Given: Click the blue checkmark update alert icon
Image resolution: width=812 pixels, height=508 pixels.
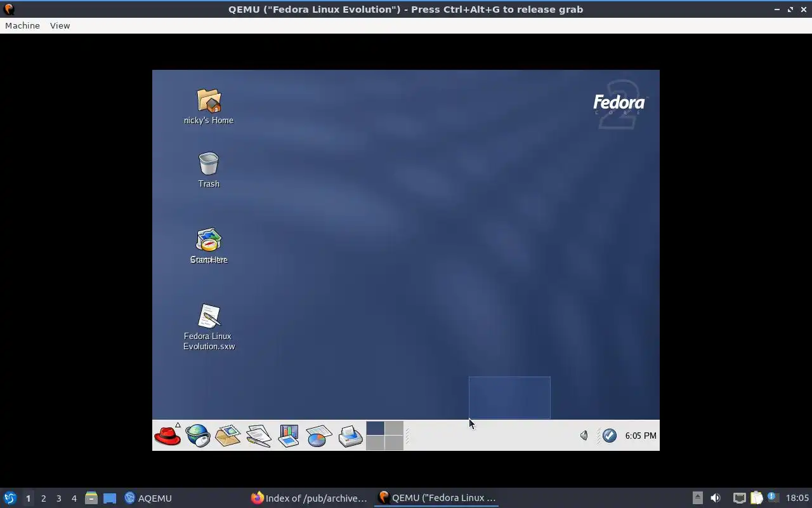Looking at the screenshot, I should 610,436.
